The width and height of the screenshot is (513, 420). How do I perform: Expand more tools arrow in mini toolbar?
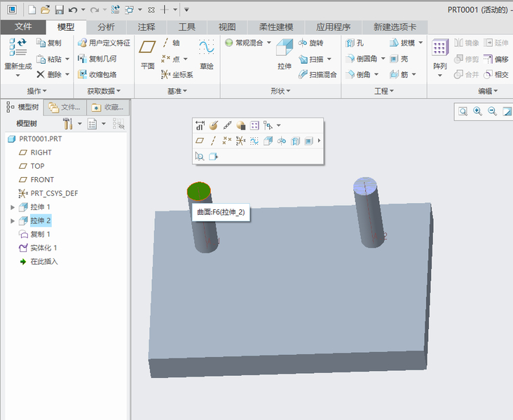point(319,141)
